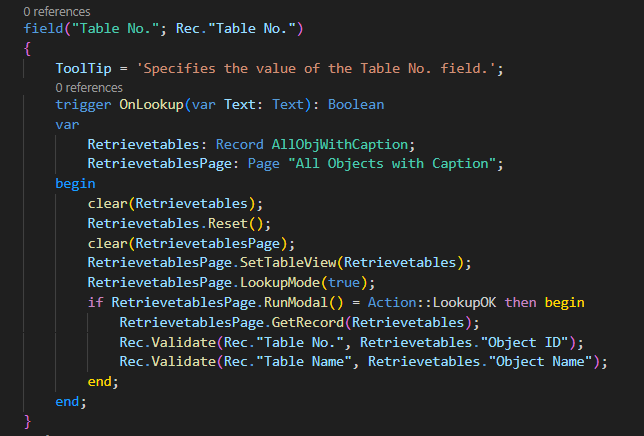
Task: Click the RunModal method call
Action: (x=296, y=302)
